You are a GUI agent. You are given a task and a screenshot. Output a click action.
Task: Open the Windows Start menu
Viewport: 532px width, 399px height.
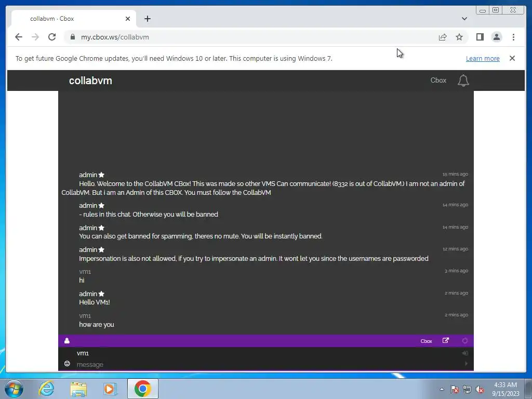pyautogui.click(x=14, y=389)
